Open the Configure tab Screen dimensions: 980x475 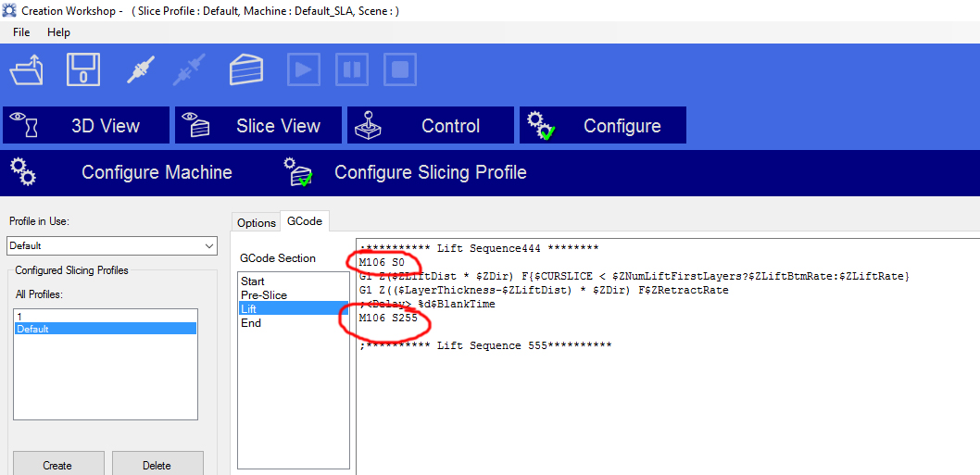(x=603, y=125)
